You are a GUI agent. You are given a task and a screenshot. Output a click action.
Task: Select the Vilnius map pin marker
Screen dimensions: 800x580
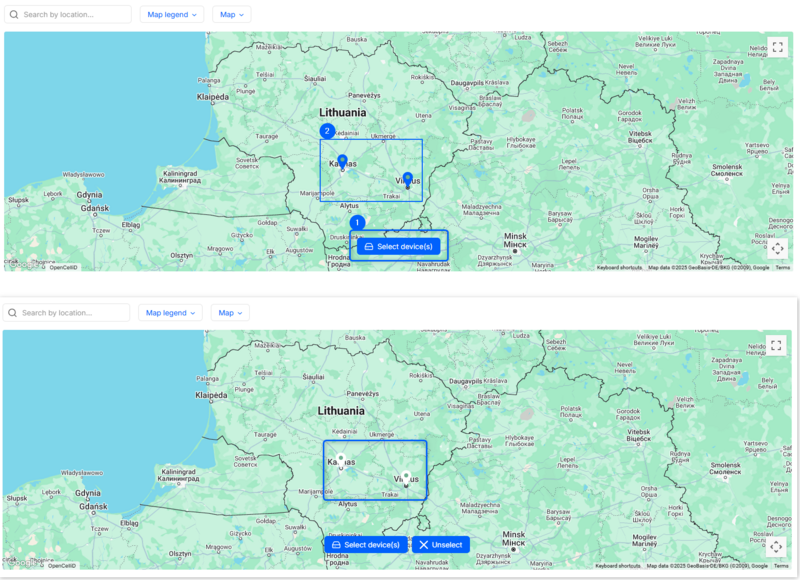click(x=406, y=176)
